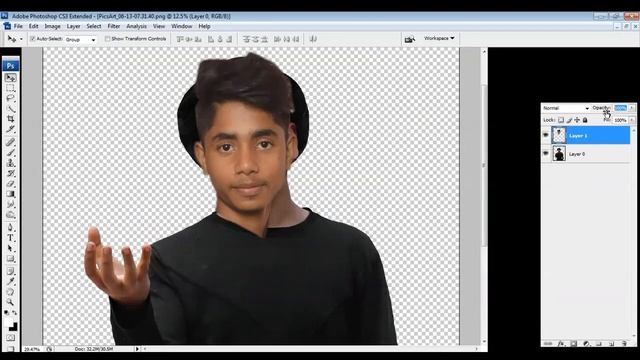The height and width of the screenshot is (360, 640).
Task: Select the Clone Stamp tool
Action: pyautogui.click(x=11, y=163)
